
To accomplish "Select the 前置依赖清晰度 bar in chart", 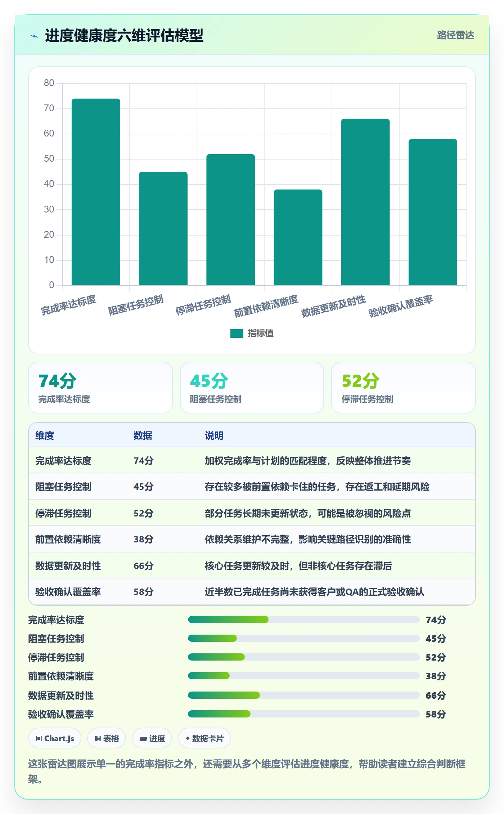I will pyautogui.click(x=298, y=237).
